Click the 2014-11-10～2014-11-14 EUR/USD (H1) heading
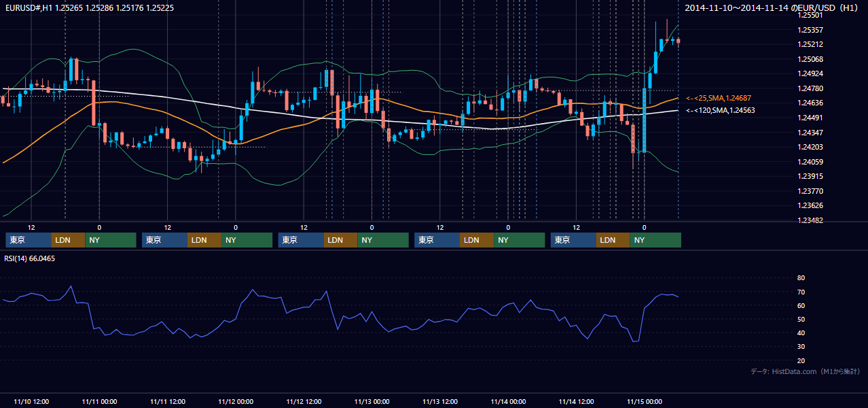The image size is (868, 408). tap(772, 7)
